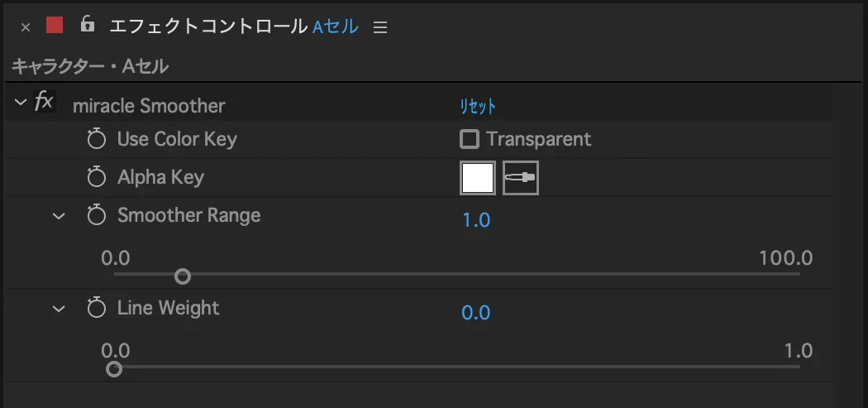Collapse the Smoother Range property
This screenshot has width=868, height=408.
click(59, 216)
